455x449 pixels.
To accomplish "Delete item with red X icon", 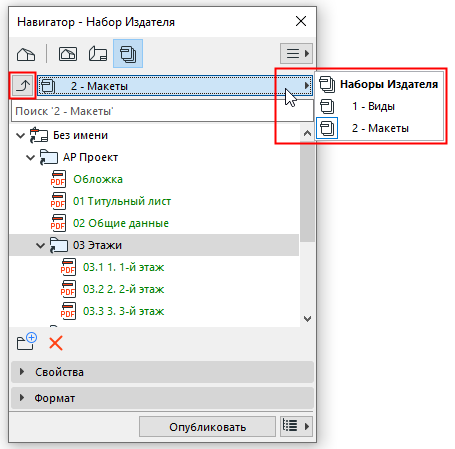I will point(56,343).
